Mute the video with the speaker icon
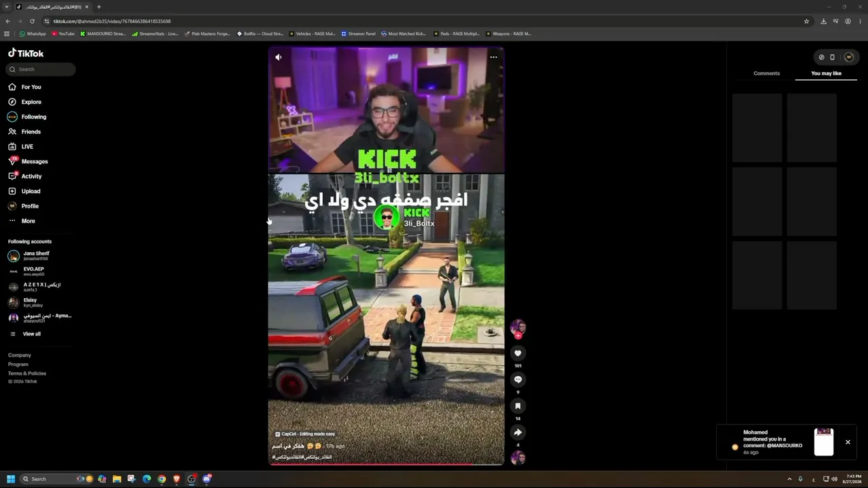This screenshot has width=868, height=488. [278, 57]
